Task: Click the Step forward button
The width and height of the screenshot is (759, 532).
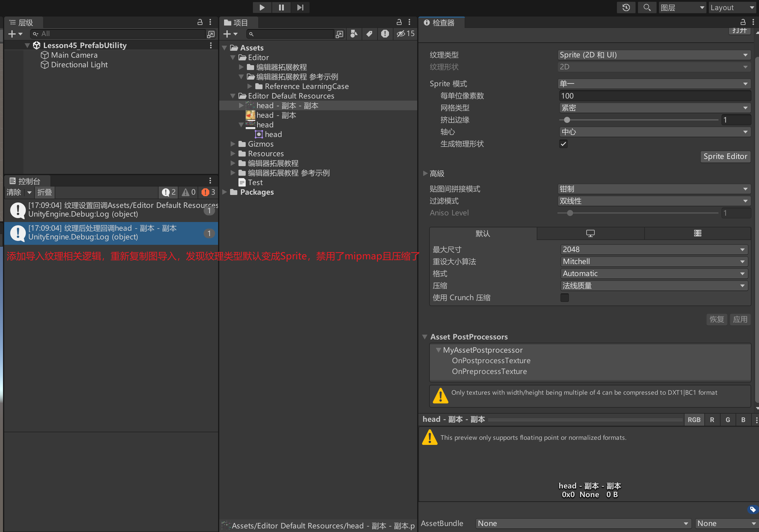Action: coord(300,7)
